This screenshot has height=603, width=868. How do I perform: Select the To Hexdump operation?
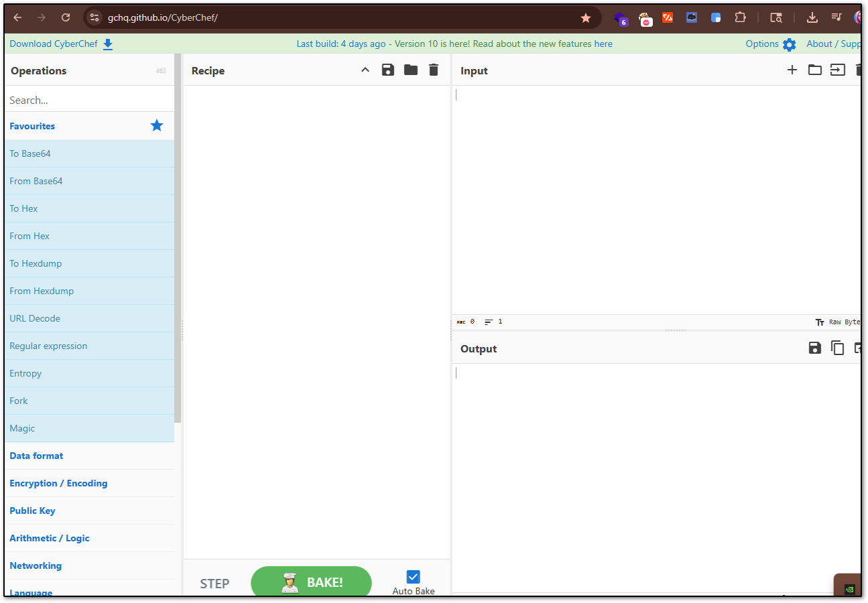[x=89, y=263]
